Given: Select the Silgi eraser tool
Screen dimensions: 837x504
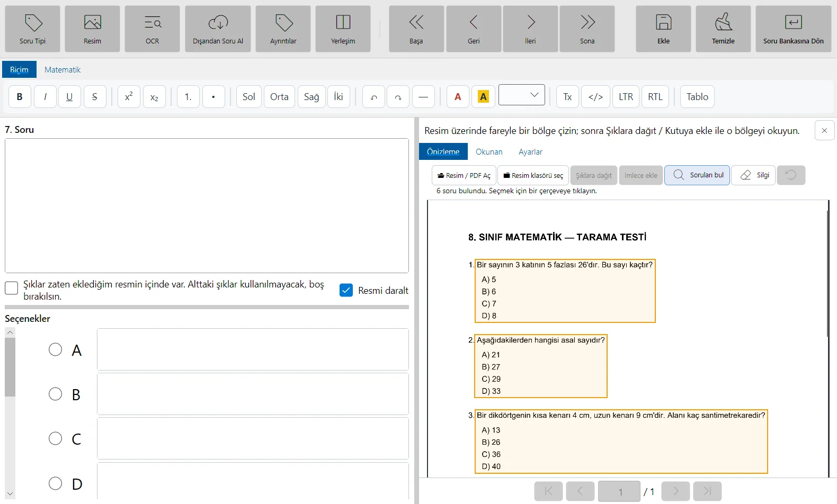Looking at the screenshot, I should (754, 175).
